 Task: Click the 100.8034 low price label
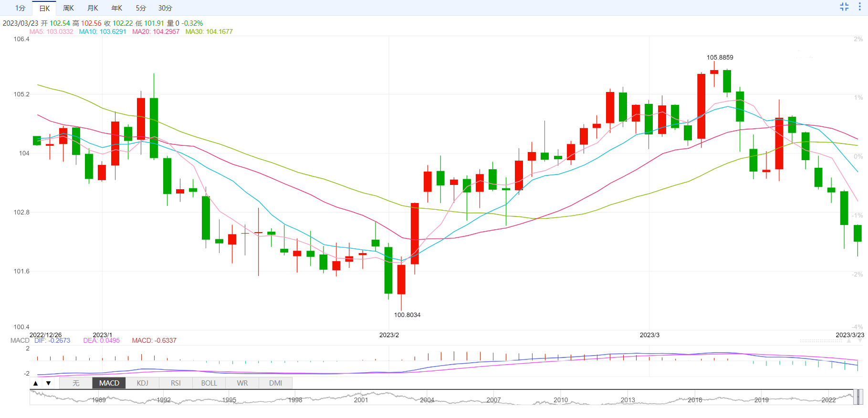[x=407, y=315]
